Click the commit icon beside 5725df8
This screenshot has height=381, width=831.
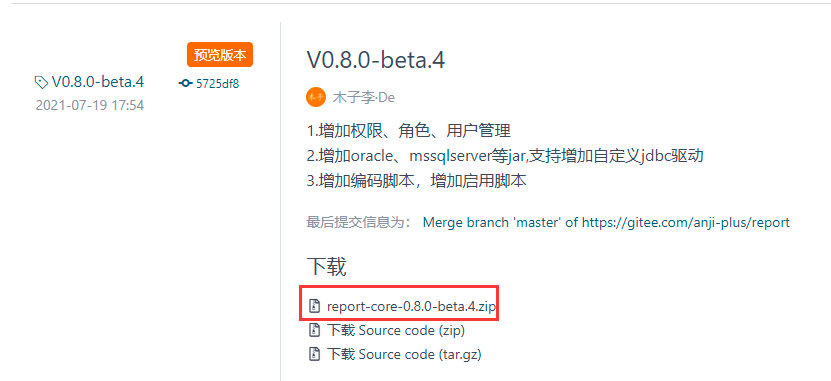point(185,83)
